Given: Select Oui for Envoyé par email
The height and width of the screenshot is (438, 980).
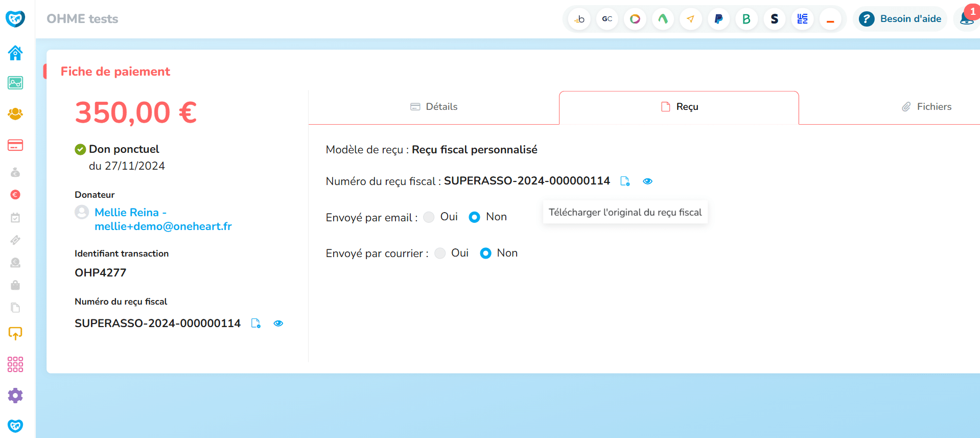Looking at the screenshot, I should tap(429, 217).
